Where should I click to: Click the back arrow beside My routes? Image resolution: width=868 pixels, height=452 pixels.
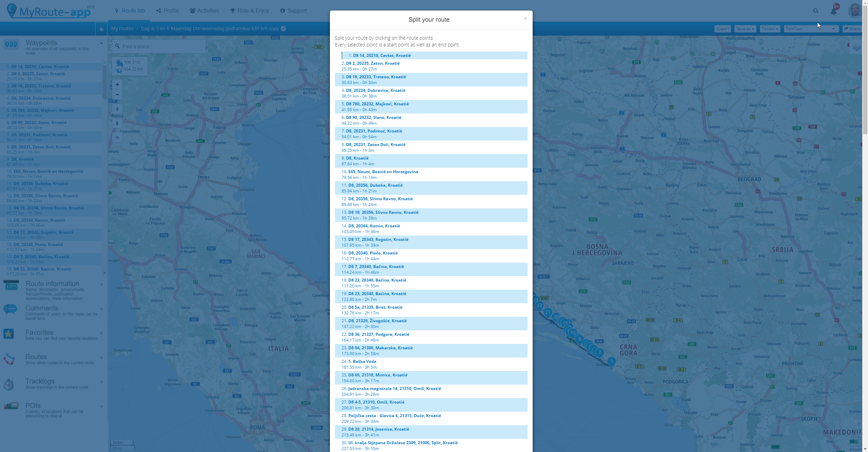101,29
